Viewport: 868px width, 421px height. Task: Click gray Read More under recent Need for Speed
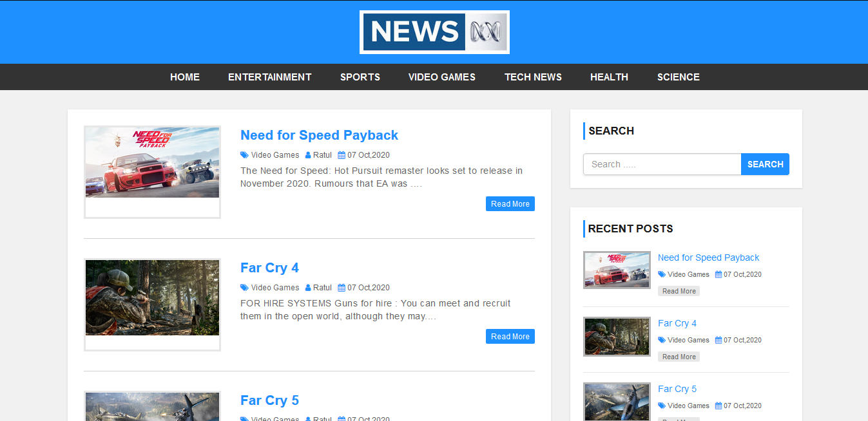(679, 291)
